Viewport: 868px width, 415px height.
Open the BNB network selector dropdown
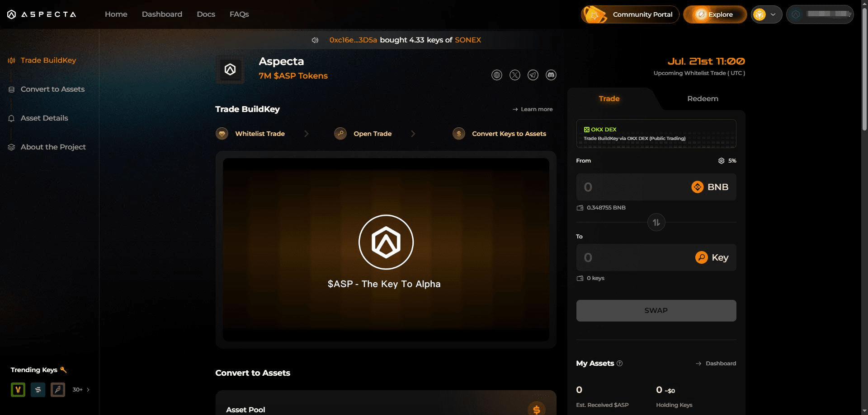(767, 14)
